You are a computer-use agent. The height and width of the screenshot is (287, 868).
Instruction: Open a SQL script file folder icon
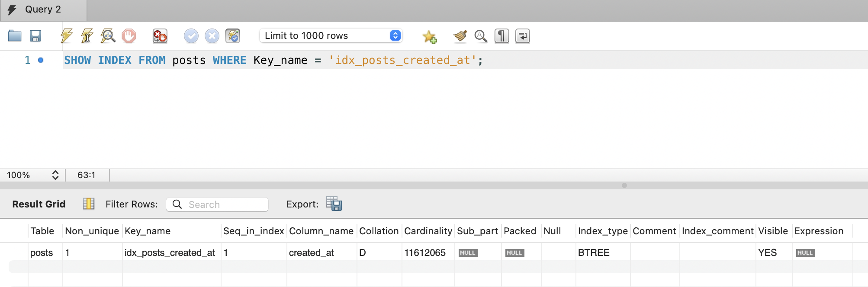(15, 36)
